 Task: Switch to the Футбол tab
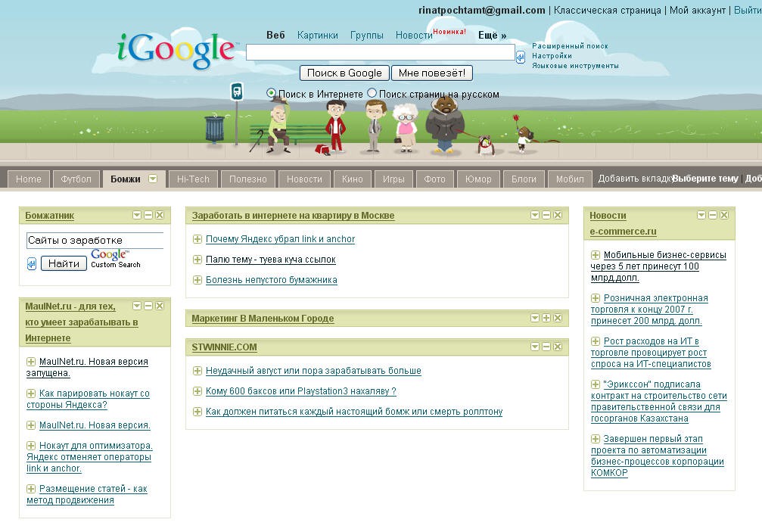(76, 179)
